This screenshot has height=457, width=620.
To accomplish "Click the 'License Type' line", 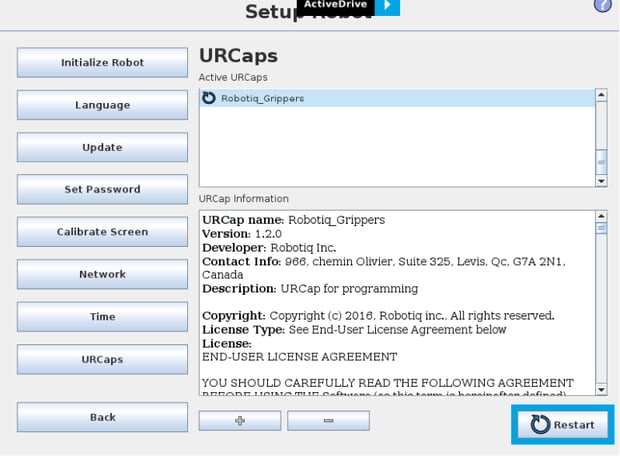I will click(354, 330).
